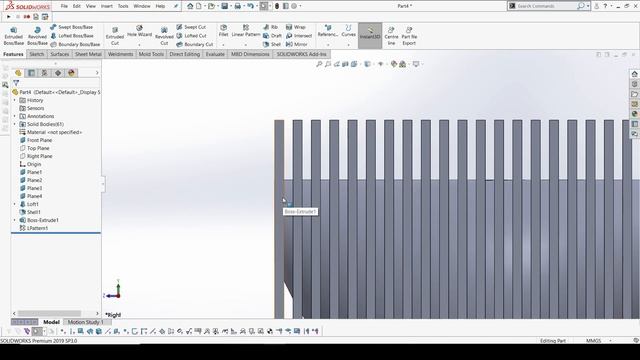Open the FeatureManager design tree tab
640x360 pixels.
[x=18, y=73]
